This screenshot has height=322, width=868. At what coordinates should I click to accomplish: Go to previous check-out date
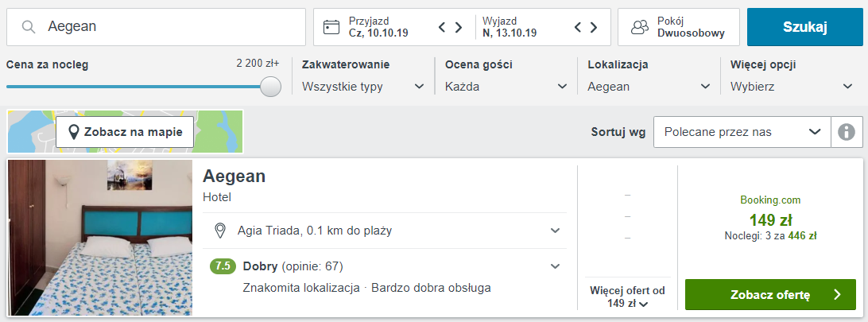coord(578,27)
